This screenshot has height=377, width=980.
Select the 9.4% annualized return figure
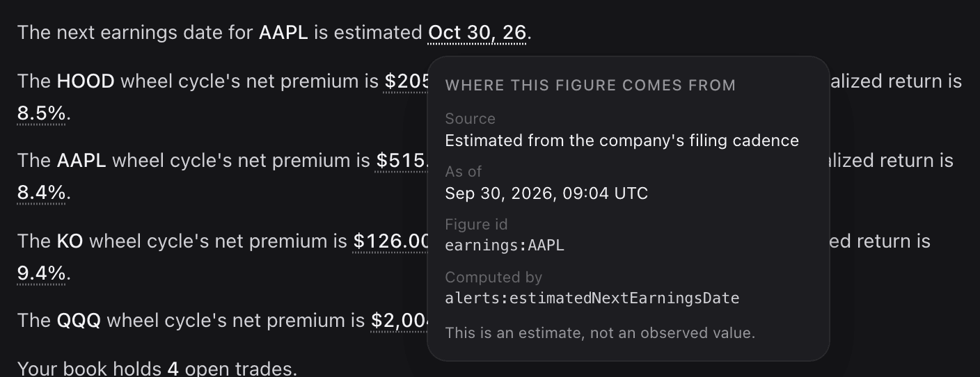pos(42,273)
